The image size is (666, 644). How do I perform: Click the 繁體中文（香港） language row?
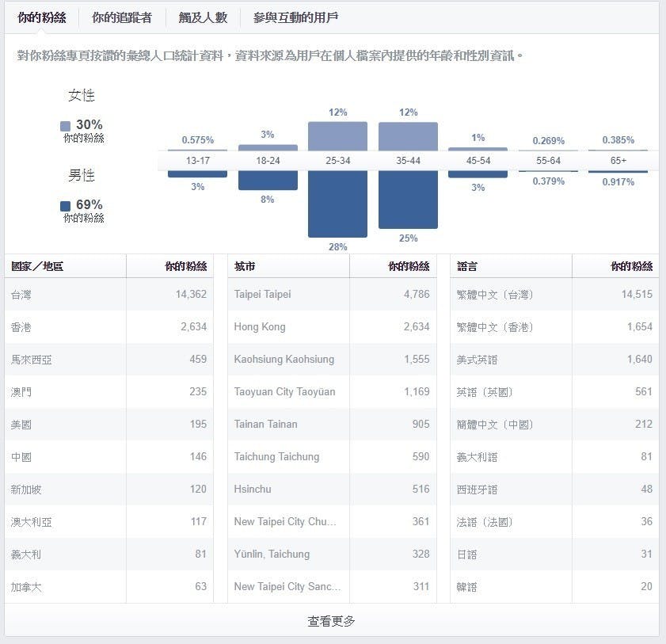[x=554, y=327]
